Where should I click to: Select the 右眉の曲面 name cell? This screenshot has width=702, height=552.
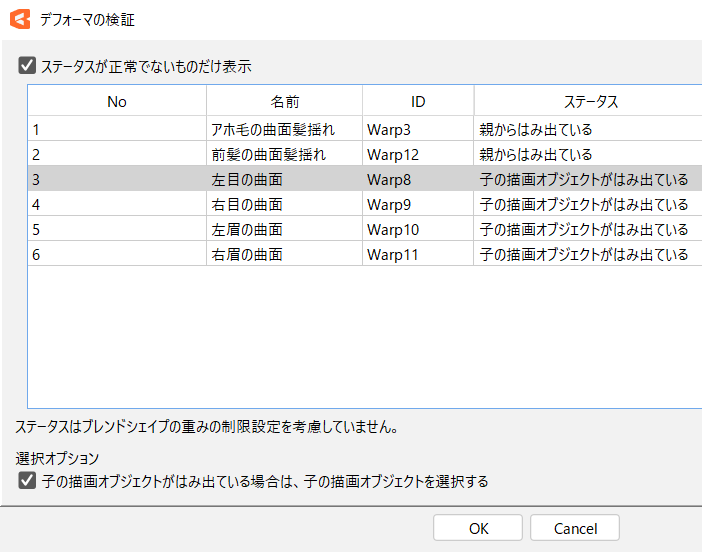pos(247,255)
